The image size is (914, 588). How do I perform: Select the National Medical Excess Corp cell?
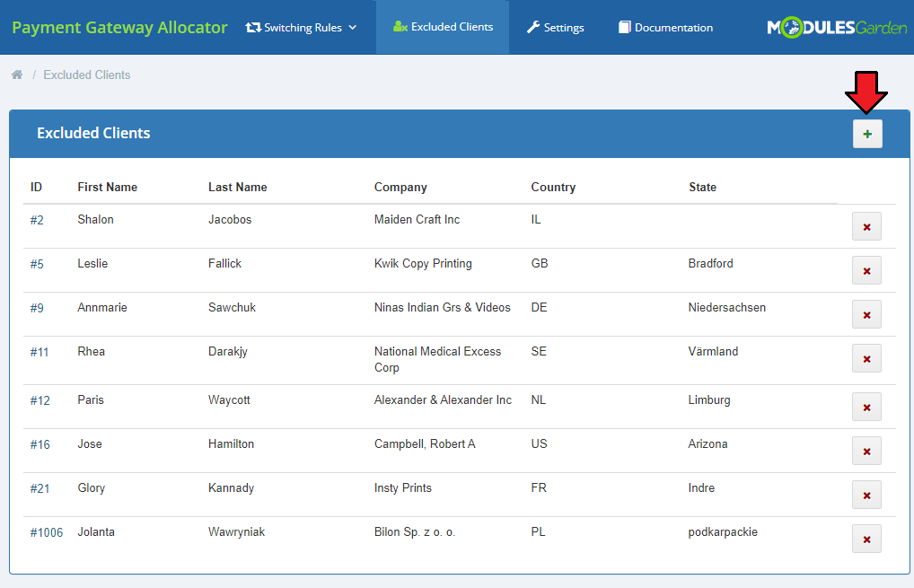coord(438,360)
